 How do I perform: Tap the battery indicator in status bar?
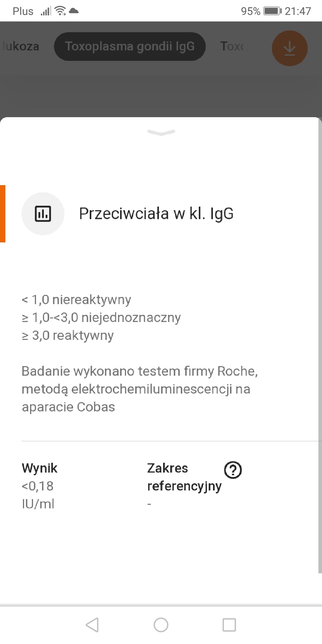coord(272,11)
